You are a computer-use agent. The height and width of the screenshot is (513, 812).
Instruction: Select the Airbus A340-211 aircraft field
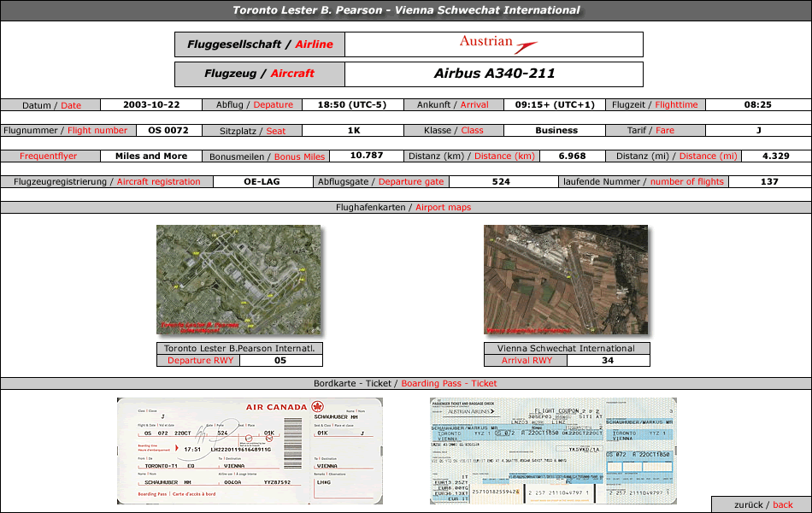[493, 74]
